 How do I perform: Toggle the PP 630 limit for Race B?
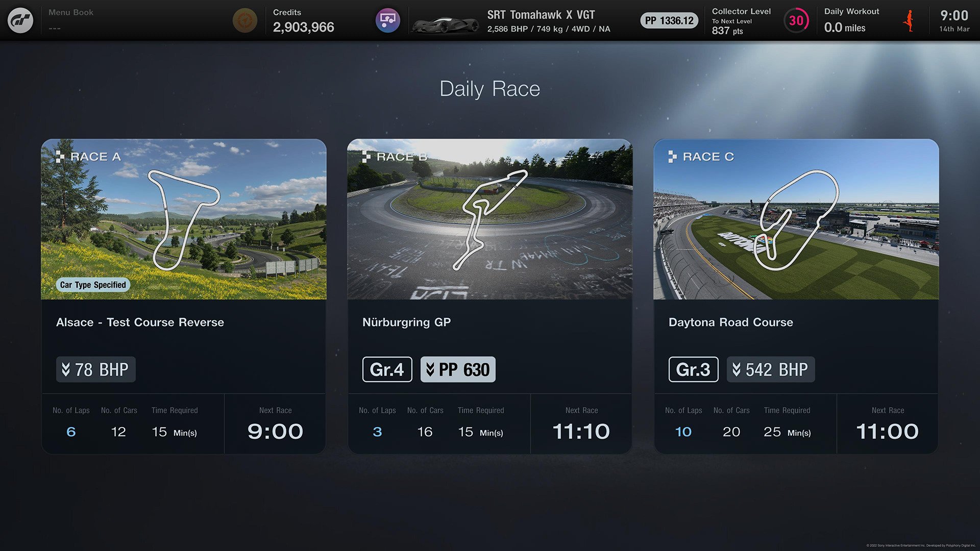click(458, 368)
